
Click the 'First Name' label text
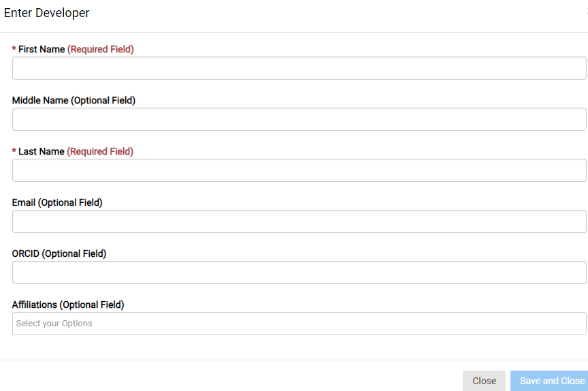(x=42, y=49)
